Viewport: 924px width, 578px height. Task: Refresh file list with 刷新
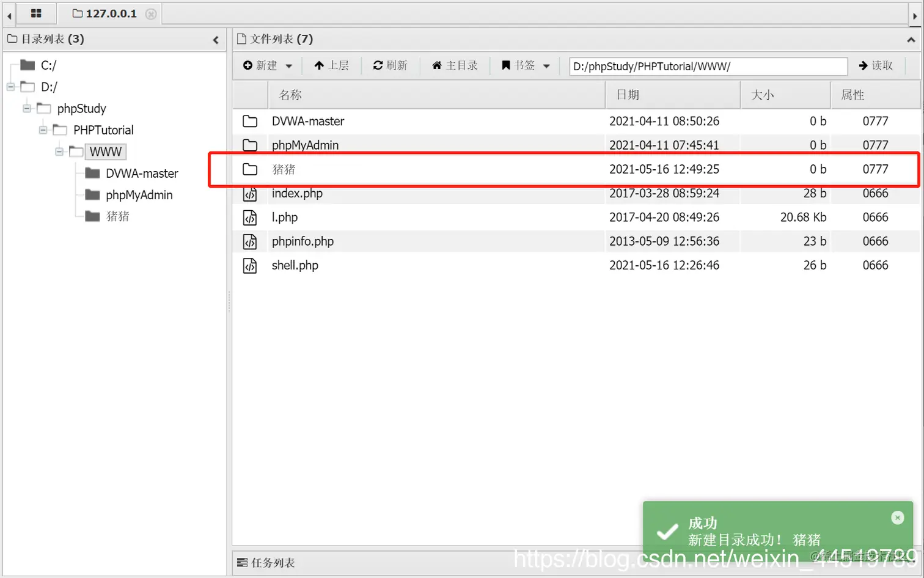click(390, 65)
